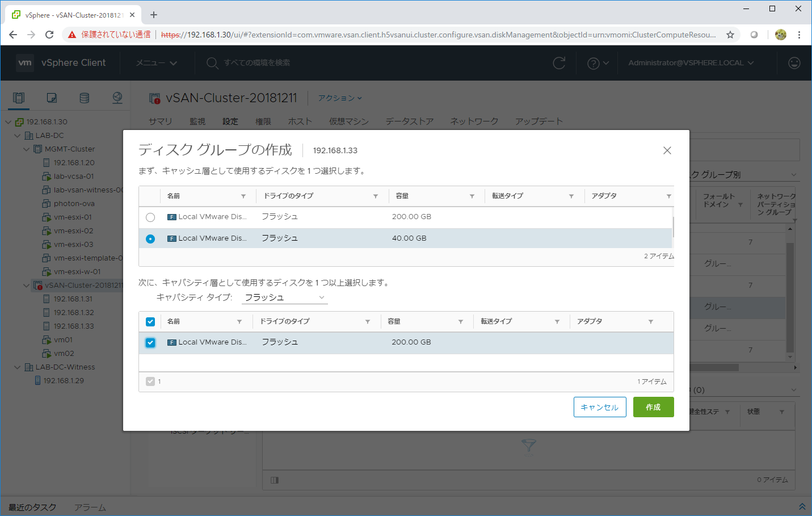Click the search all environments field
Image resolution: width=812 pixels, height=516 pixels.
pos(256,63)
